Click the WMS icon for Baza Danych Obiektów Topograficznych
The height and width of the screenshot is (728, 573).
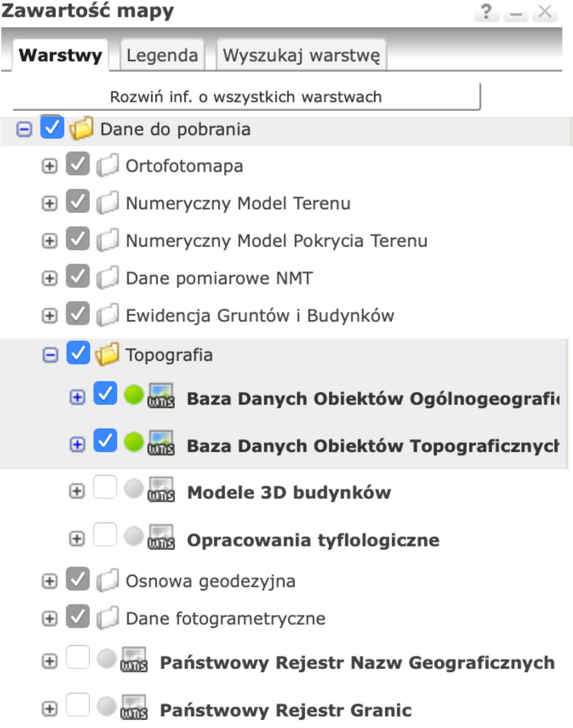point(161,443)
